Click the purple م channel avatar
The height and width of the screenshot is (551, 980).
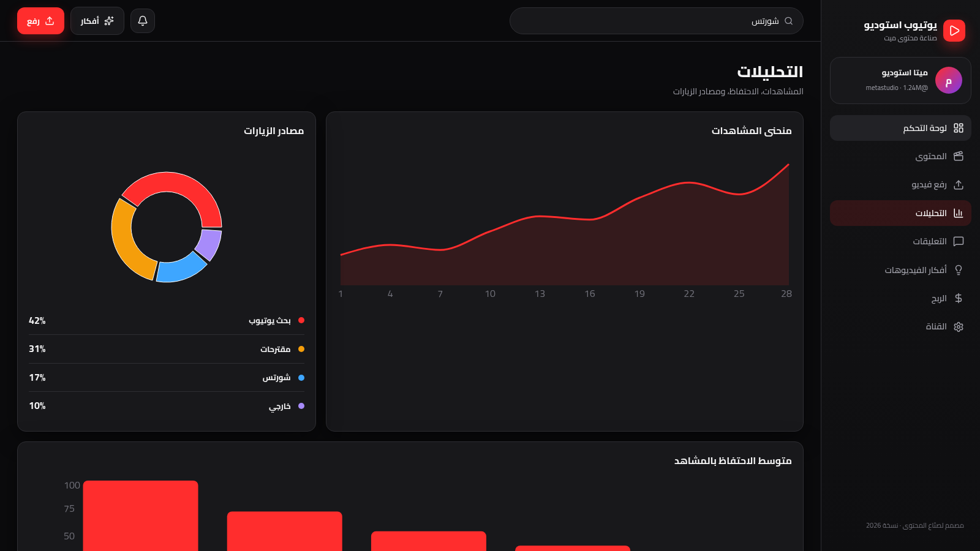click(x=949, y=80)
